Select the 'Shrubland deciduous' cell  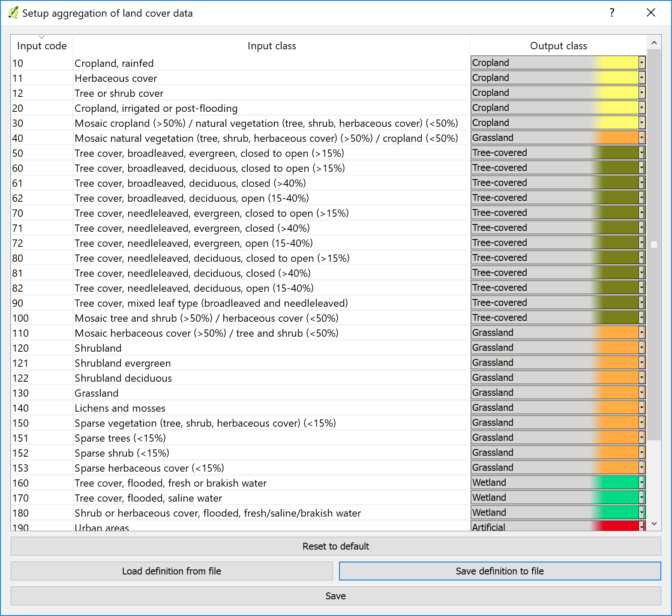pyautogui.click(x=272, y=378)
